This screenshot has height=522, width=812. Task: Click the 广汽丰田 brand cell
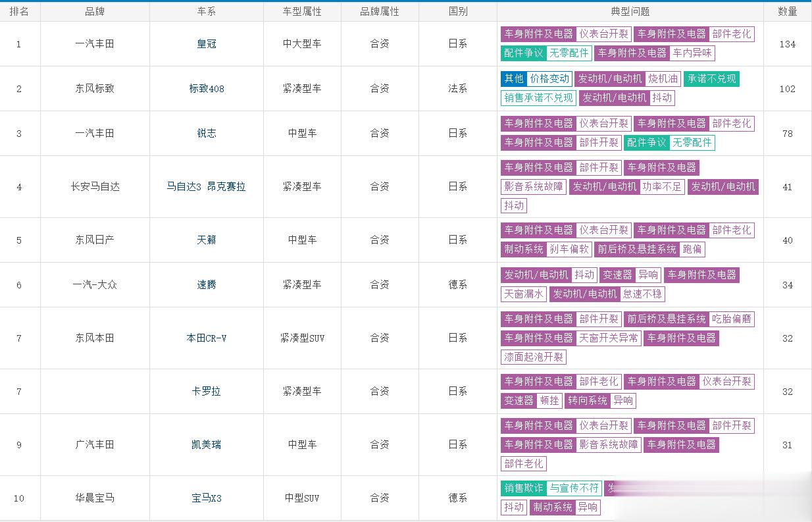(95, 445)
